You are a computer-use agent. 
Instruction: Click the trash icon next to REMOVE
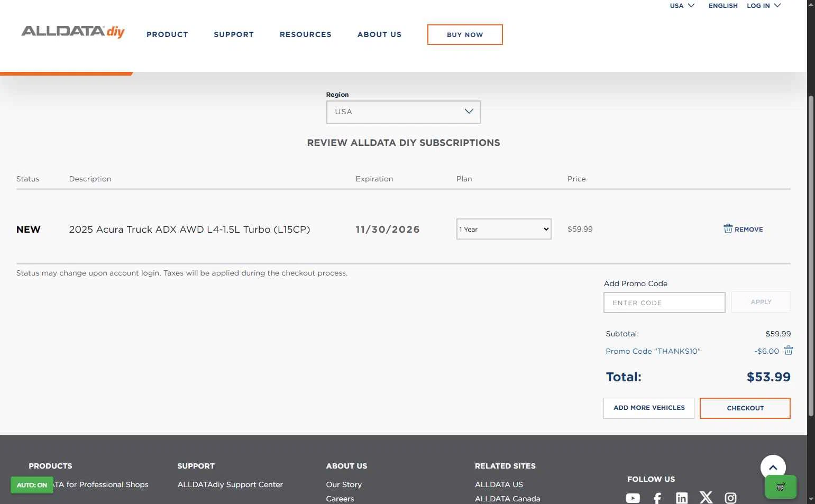pos(728,228)
